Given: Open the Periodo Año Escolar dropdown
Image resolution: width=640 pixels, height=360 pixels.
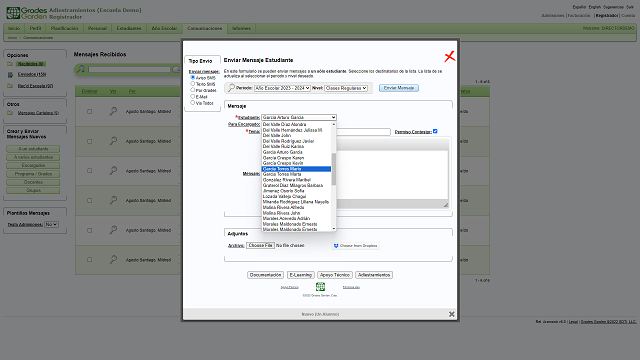Looking at the screenshot, I should pyautogui.click(x=282, y=88).
